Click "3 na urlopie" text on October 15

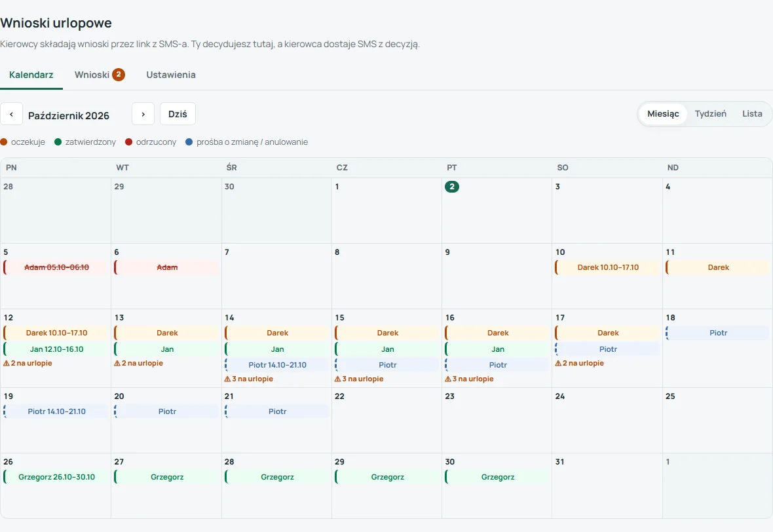[363, 379]
